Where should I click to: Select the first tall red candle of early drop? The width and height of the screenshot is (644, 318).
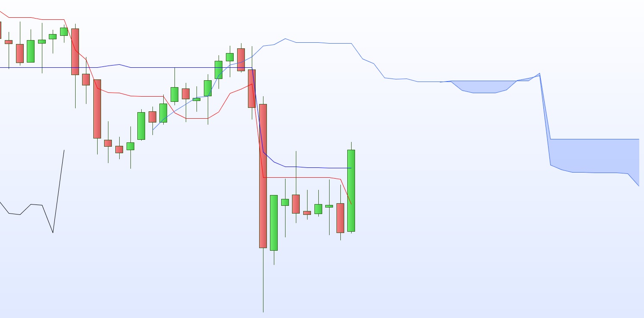75,51
